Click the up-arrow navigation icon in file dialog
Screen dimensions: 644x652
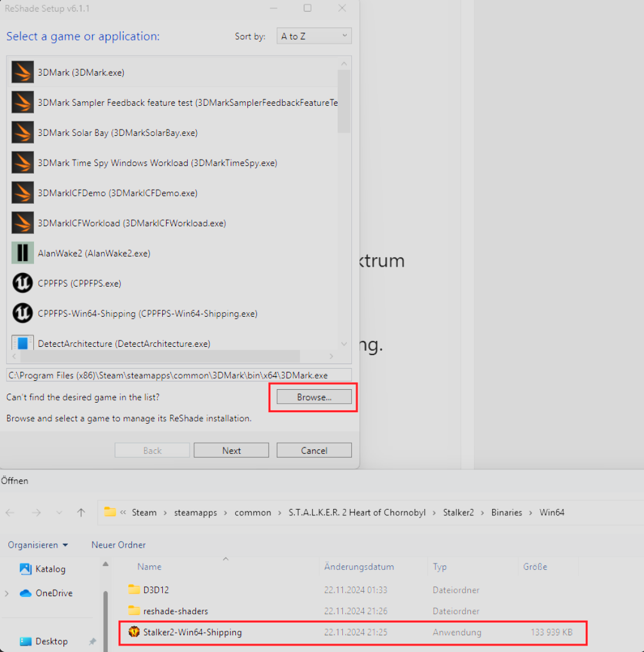81,512
